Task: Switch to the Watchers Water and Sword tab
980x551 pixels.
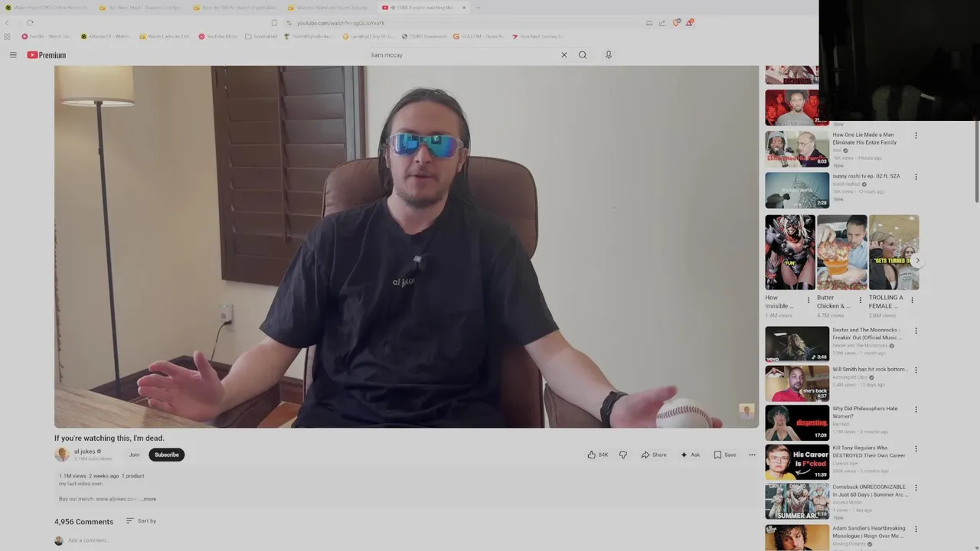Action: tap(328, 8)
